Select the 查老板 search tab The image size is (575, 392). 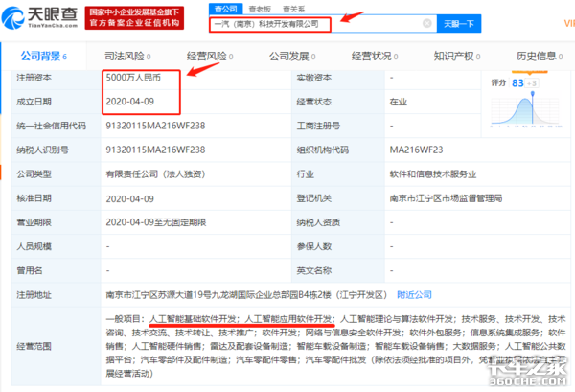click(x=260, y=9)
